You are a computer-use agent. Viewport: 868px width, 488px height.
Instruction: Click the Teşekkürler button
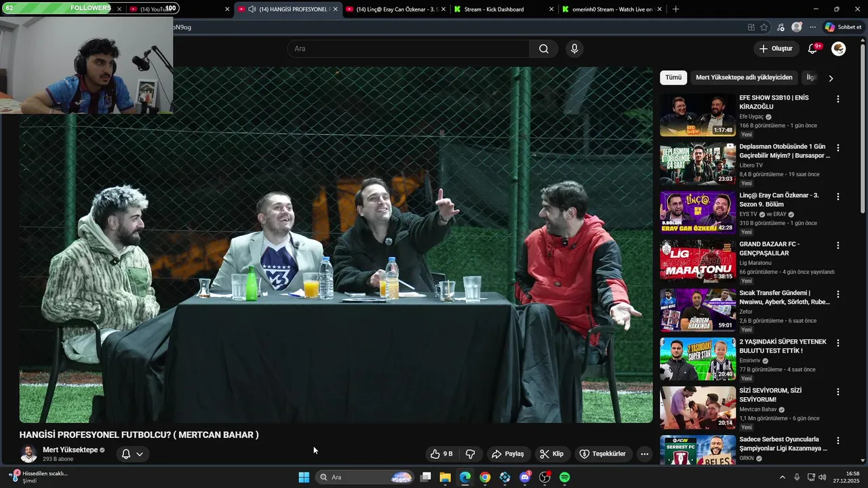(603, 454)
